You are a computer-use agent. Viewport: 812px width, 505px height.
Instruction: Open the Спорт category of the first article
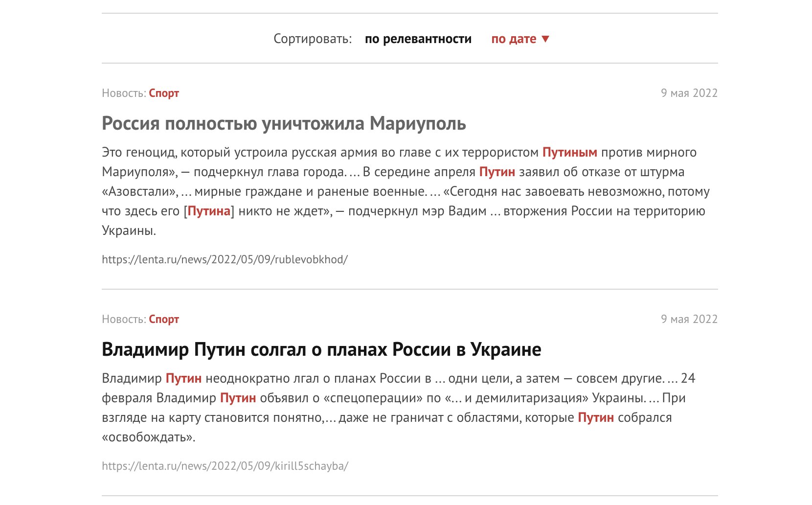click(x=164, y=93)
